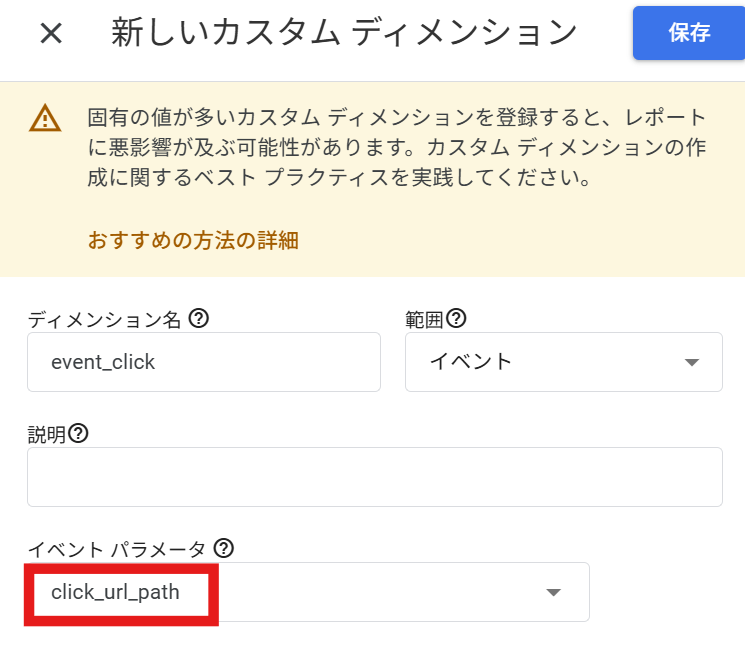Click the help icon beside ディメンション名
Image resolution: width=745 pixels, height=655 pixels.
pyautogui.click(x=199, y=318)
